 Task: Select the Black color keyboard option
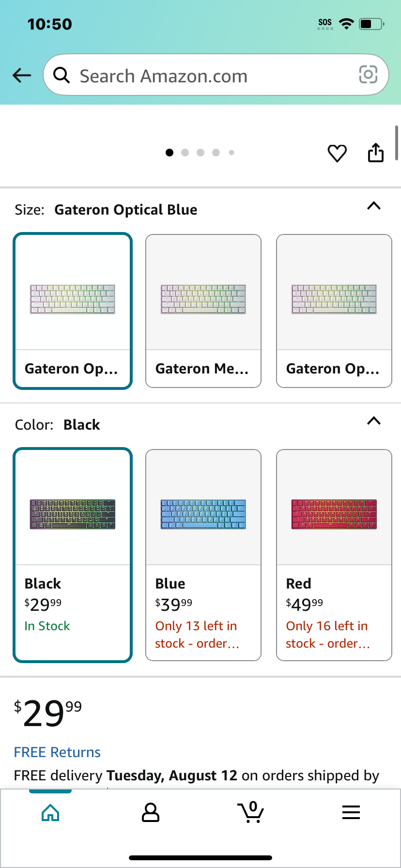(x=73, y=555)
